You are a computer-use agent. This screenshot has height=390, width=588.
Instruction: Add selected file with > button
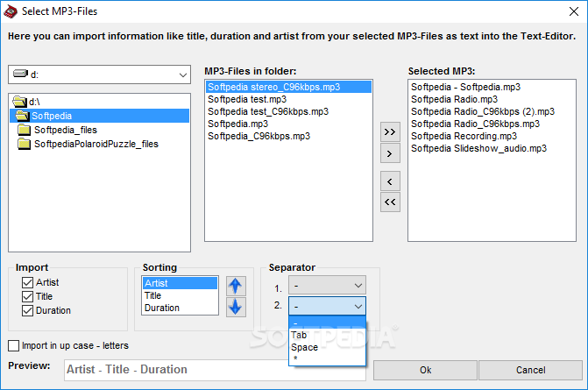tap(390, 153)
